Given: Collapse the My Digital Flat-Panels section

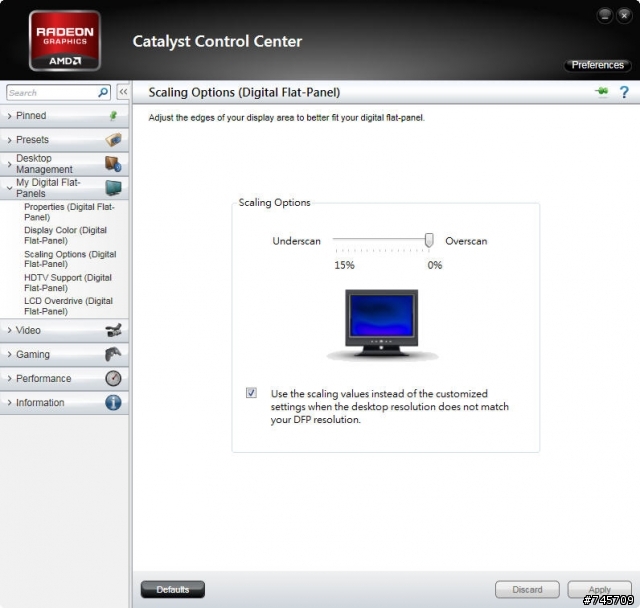Looking at the screenshot, I should pos(64,188).
